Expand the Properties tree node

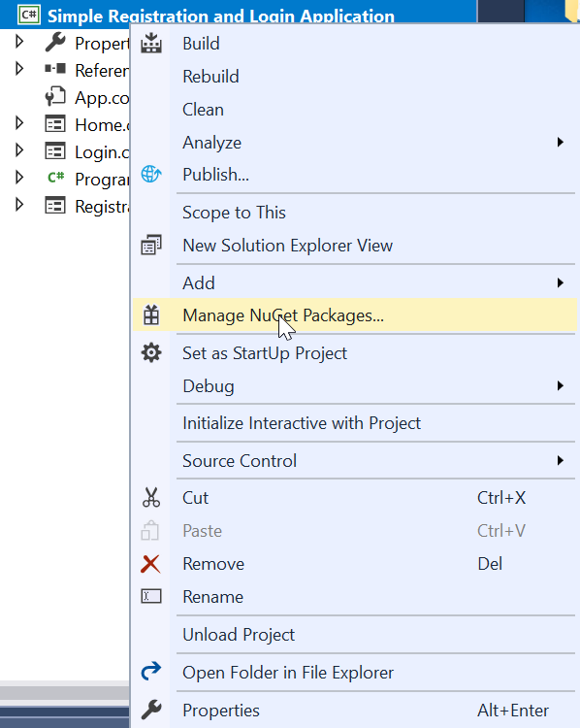tap(19, 42)
